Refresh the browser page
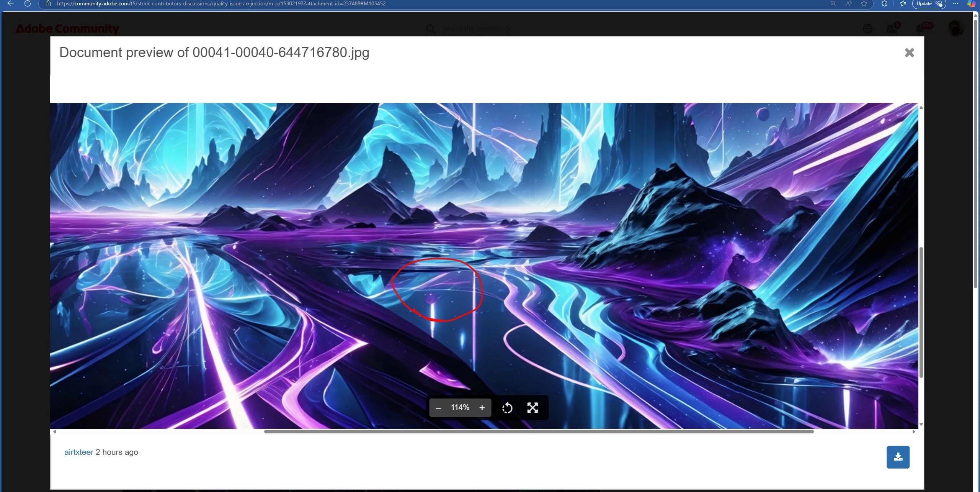 click(28, 3)
